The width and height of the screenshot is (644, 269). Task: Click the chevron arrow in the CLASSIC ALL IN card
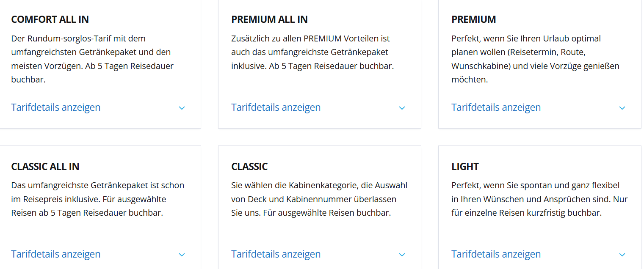(x=182, y=255)
